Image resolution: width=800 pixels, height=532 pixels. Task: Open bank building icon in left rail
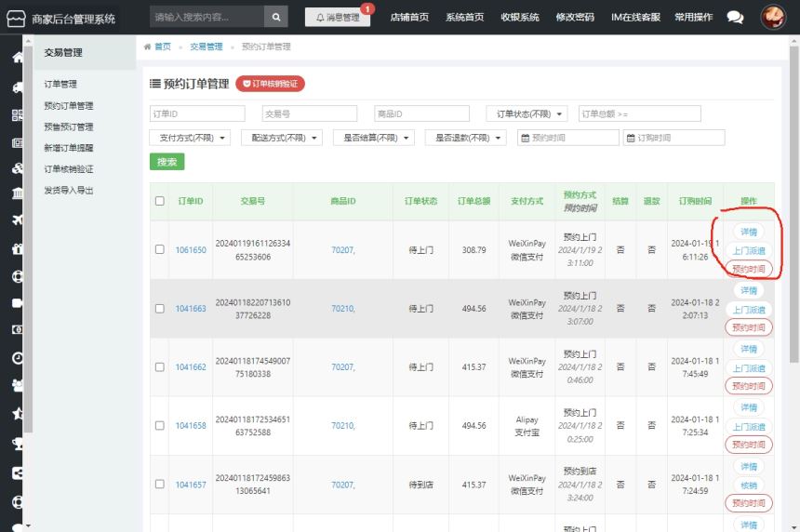(x=18, y=193)
